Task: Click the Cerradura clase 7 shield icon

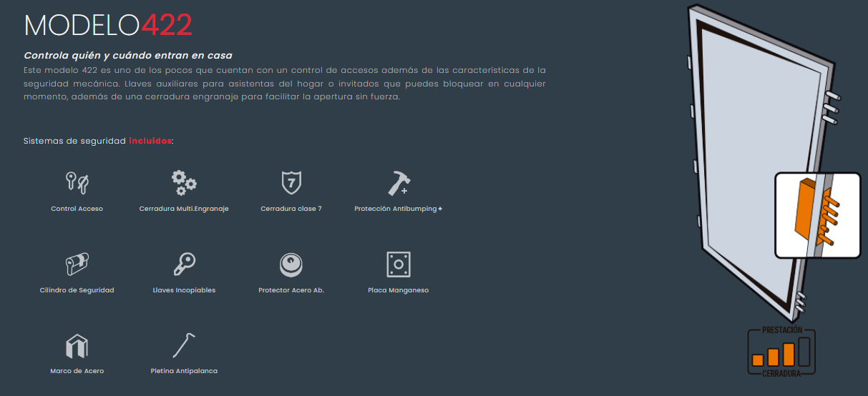Action: [291, 182]
